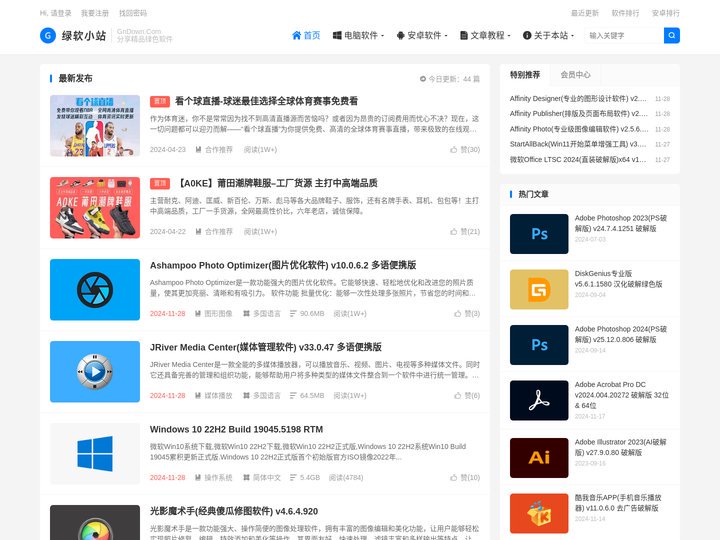Open 最近更新 in the top bar

585,13
